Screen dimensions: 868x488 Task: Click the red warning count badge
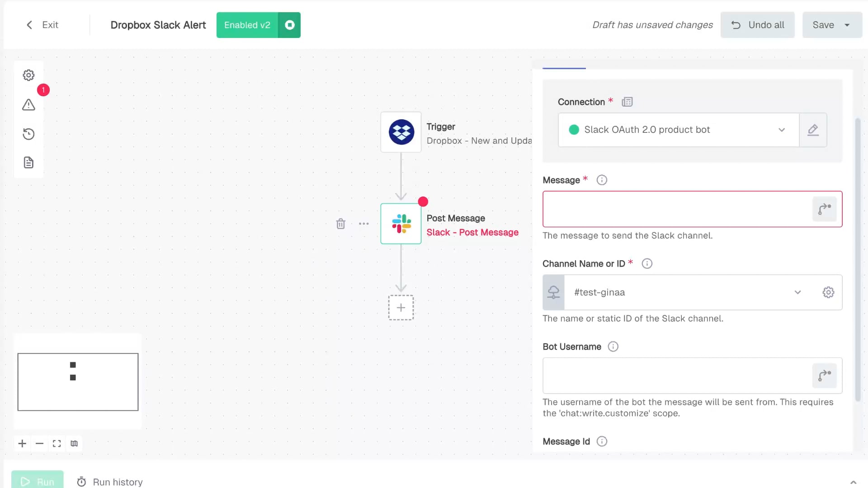pyautogui.click(x=43, y=90)
